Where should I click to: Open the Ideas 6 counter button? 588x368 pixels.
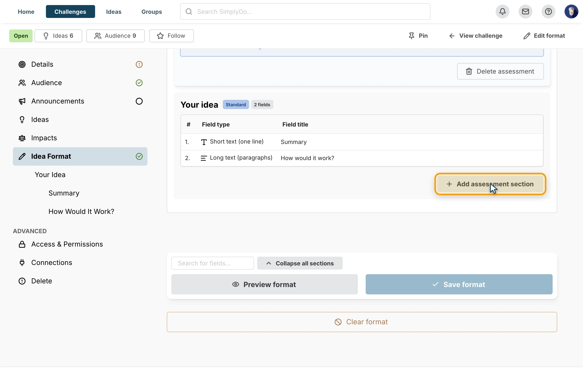(x=58, y=36)
